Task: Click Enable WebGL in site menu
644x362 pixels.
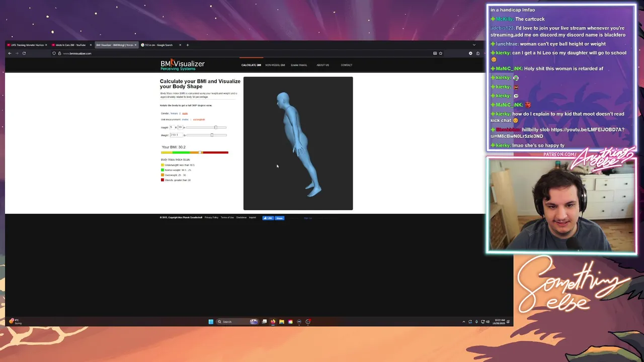Action: [299, 65]
